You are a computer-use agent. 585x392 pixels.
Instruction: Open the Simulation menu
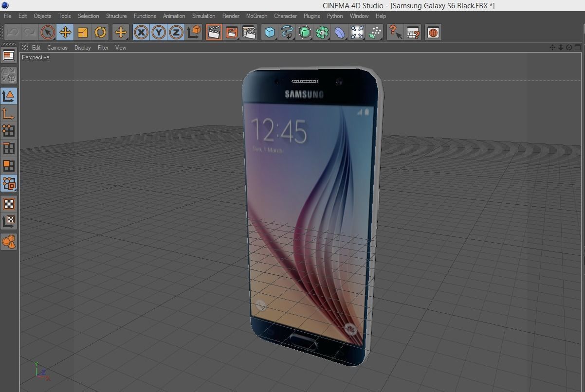(204, 16)
